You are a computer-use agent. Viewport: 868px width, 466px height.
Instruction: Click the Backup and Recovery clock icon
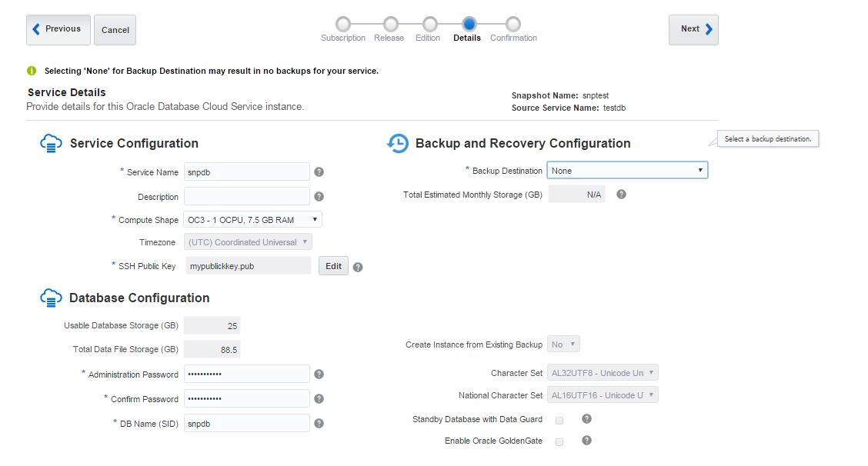coord(398,143)
